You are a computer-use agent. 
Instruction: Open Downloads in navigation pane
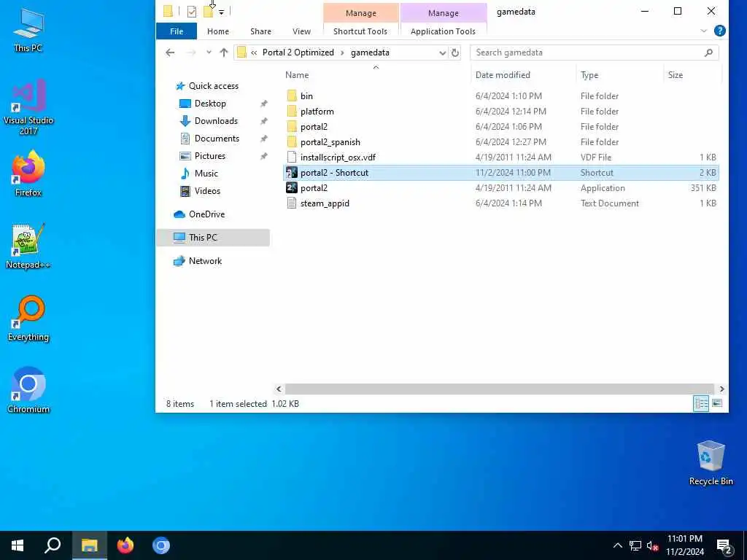[x=216, y=121]
